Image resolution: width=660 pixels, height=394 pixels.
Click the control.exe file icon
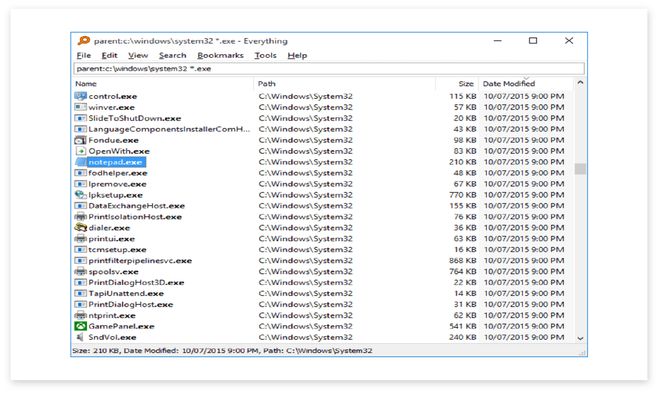(80, 96)
